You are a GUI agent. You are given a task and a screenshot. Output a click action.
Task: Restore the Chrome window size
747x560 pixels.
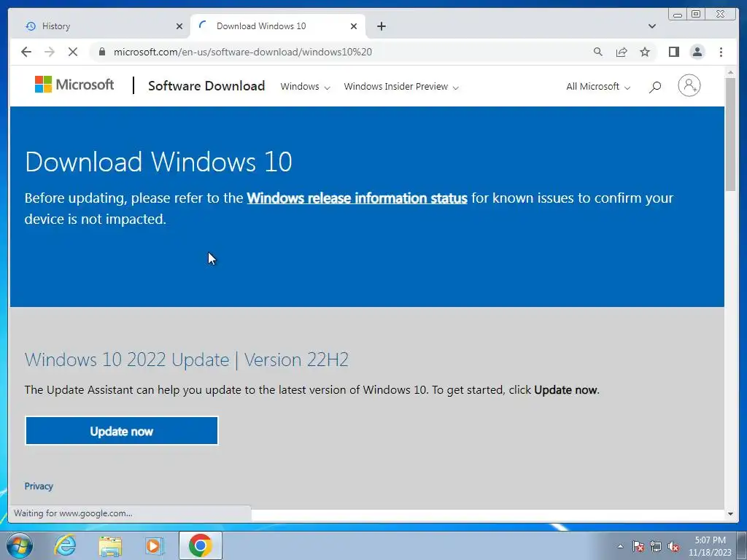pos(696,15)
